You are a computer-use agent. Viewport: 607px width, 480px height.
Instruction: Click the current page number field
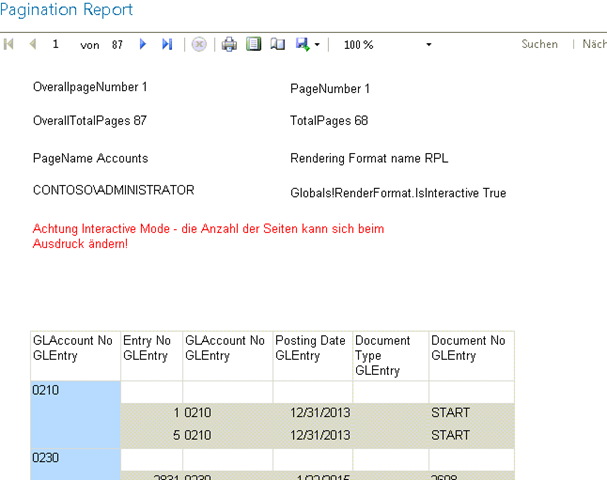point(57,45)
